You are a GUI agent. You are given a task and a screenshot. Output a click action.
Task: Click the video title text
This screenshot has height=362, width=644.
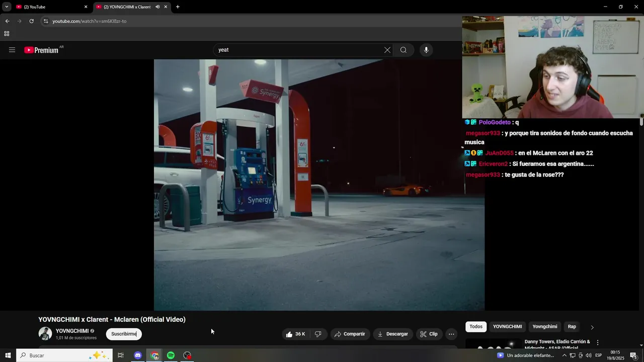click(112, 319)
